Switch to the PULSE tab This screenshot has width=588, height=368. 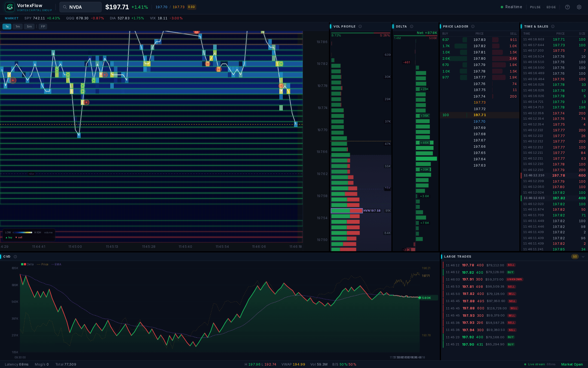click(535, 7)
